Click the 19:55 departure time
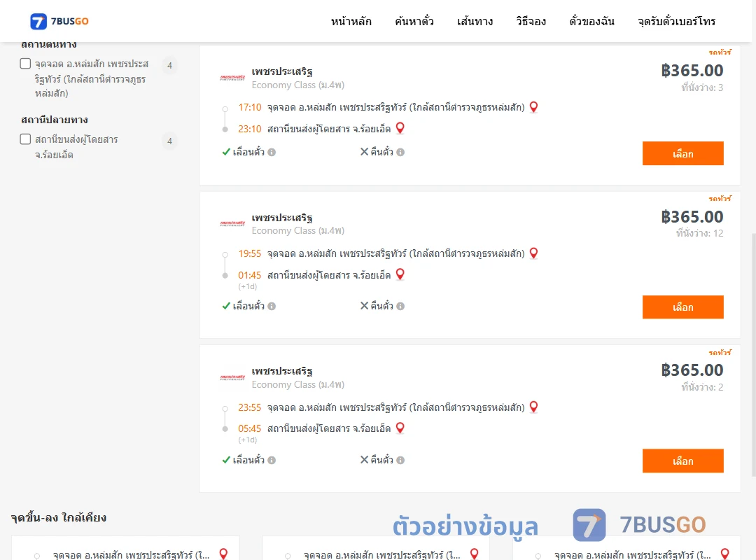 pyautogui.click(x=250, y=253)
